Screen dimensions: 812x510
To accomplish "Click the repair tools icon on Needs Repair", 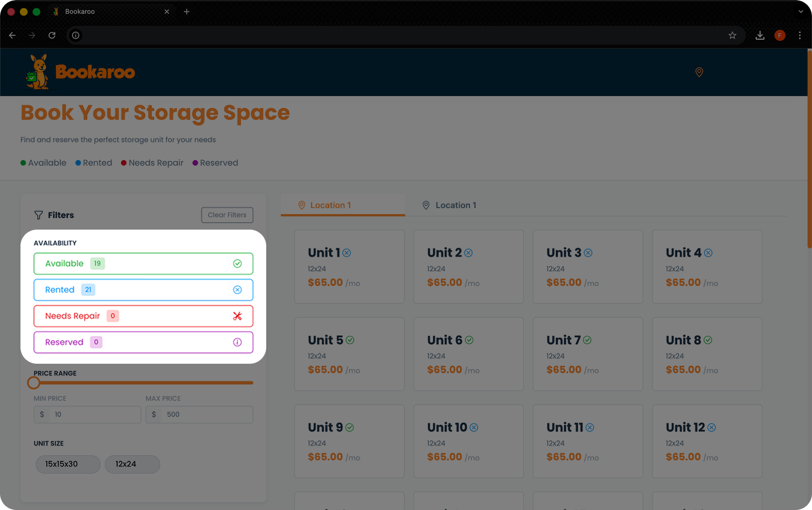I will point(238,316).
